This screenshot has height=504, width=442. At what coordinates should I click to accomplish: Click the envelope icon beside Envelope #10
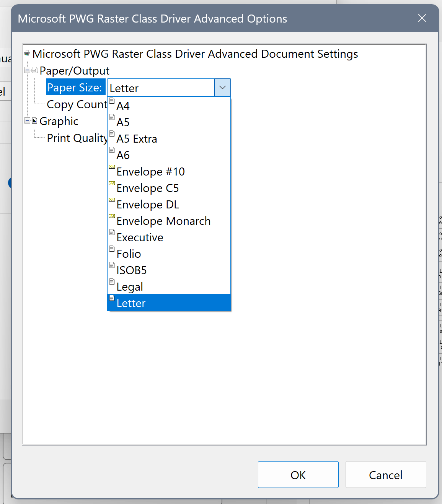point(112,167)
